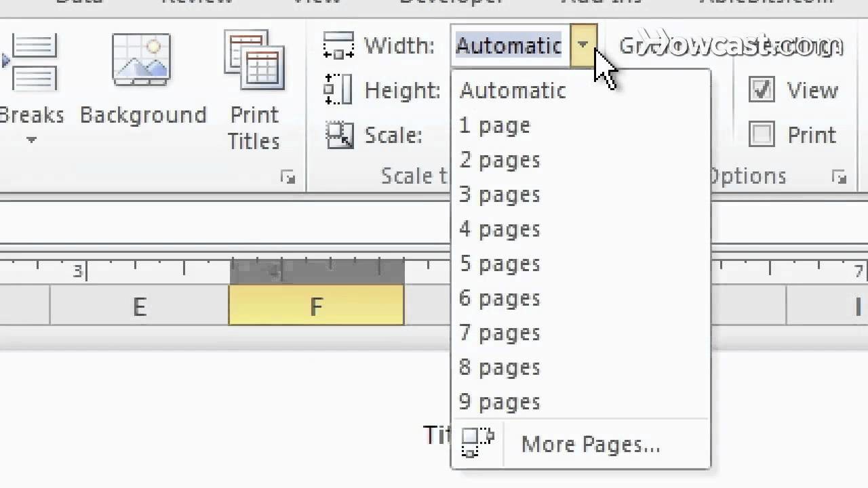Image resolution: width=868 pixels, height=488 pixels.
Task: Choose More Pages from the list
Action: pos(590,444)
